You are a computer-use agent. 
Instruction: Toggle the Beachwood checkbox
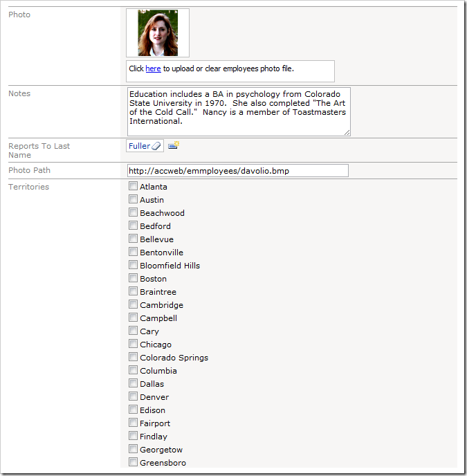coord(133,212)
